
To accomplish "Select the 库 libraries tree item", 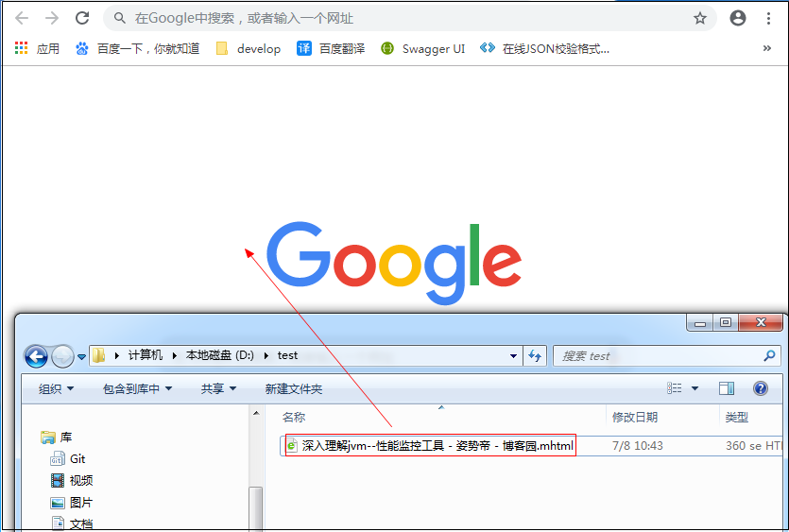I will [58, 437].
